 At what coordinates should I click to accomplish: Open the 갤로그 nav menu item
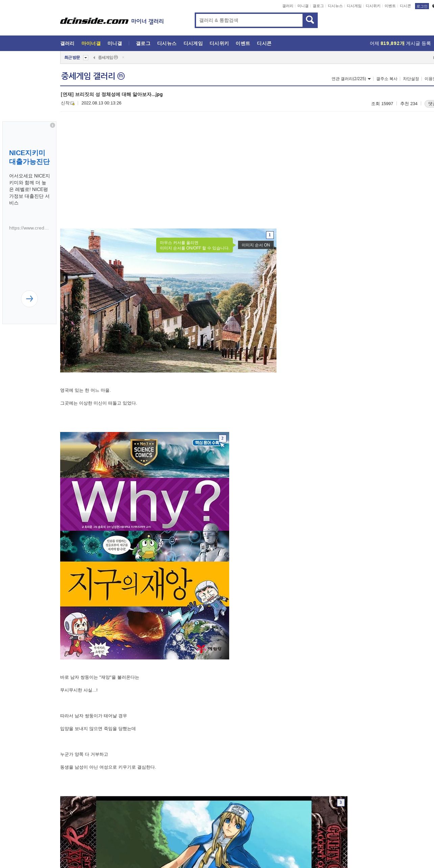(143, 43)
